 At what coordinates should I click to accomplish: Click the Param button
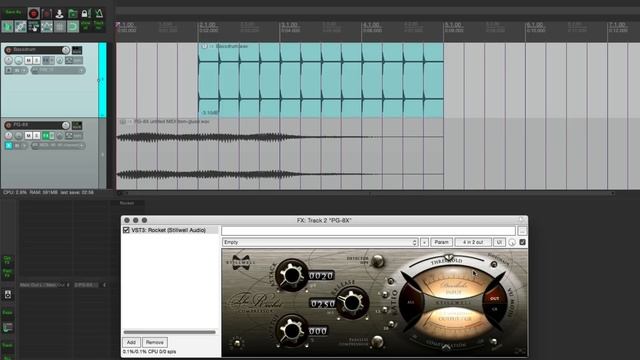[x=441, y=242]
